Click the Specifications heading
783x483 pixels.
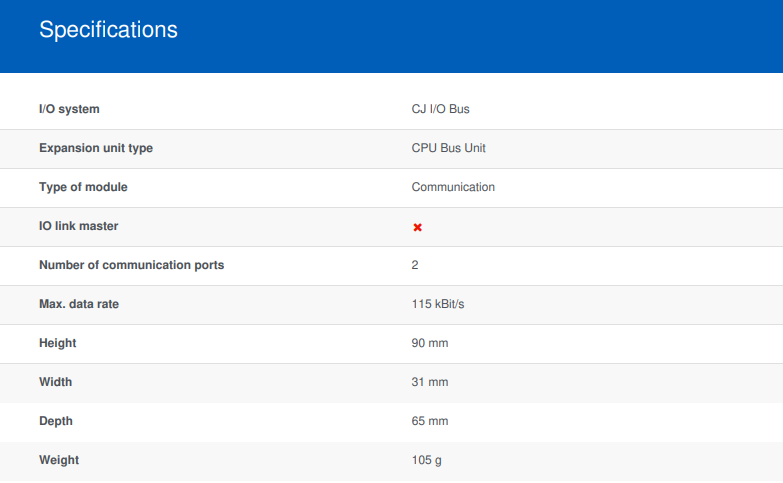pos(108,29)
